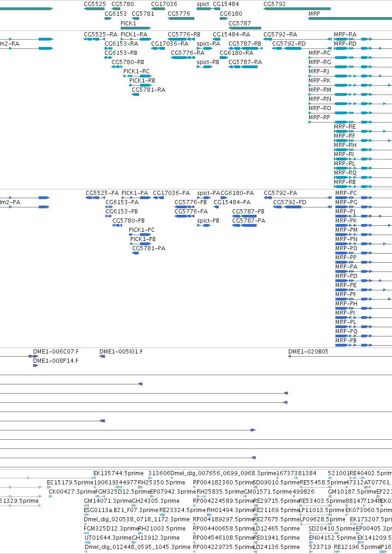Select transcript MRP-RE

[x=345, y=127]
